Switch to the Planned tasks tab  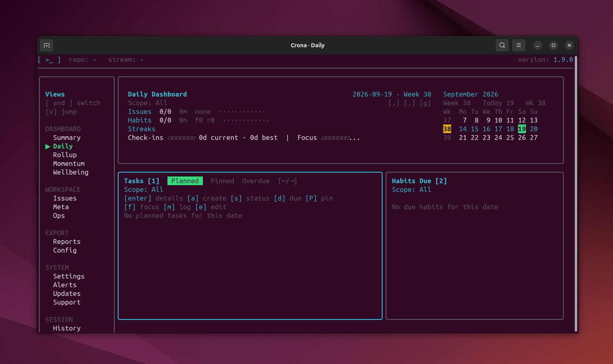pos(185,181)
